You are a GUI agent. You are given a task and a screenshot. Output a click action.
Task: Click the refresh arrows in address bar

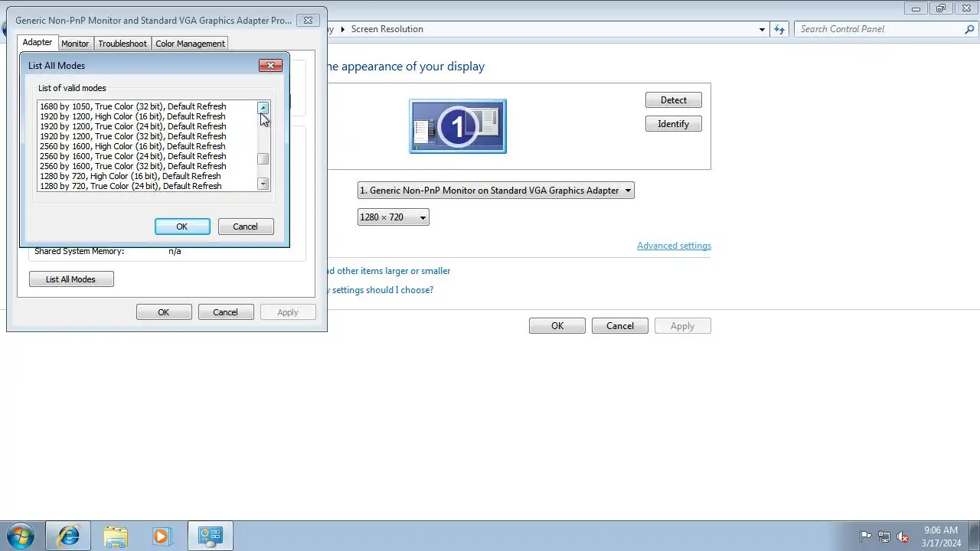779,29
